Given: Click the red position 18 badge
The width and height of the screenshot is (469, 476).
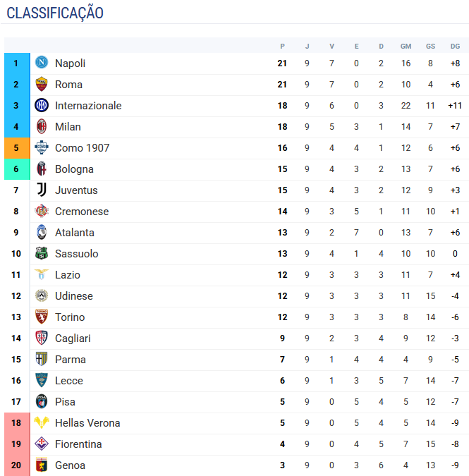Looking at the screenshot, I should 16,423.
